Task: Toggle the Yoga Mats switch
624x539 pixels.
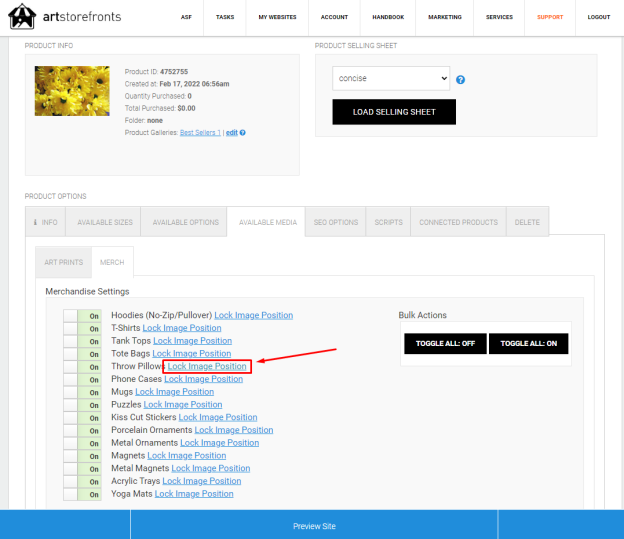Action: (82, 494)
